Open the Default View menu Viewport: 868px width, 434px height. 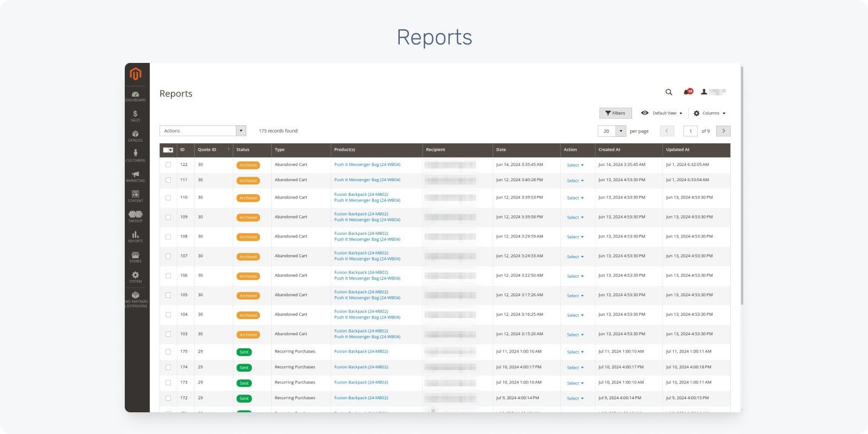coord(662,113)
